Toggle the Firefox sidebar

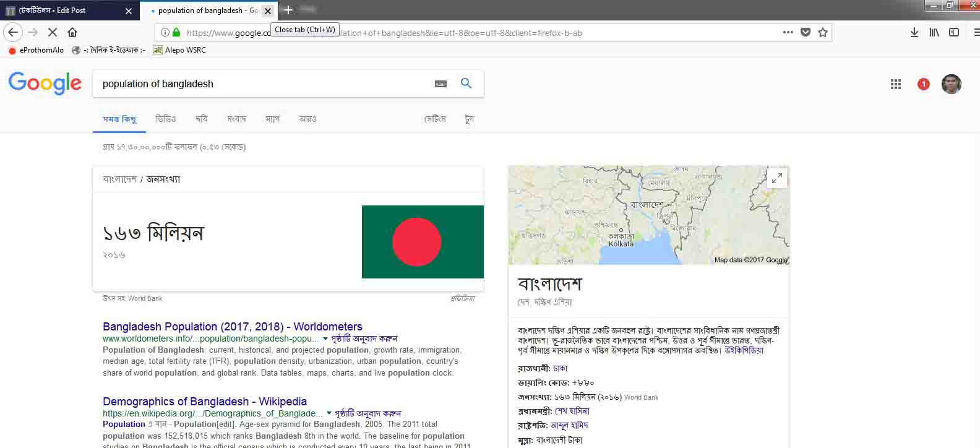click(x=954, y=32)
